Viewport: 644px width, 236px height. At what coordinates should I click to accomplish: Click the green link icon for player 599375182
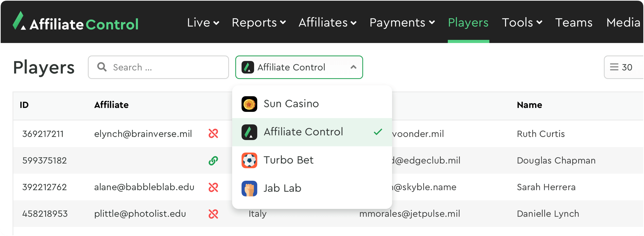(213, 160)
